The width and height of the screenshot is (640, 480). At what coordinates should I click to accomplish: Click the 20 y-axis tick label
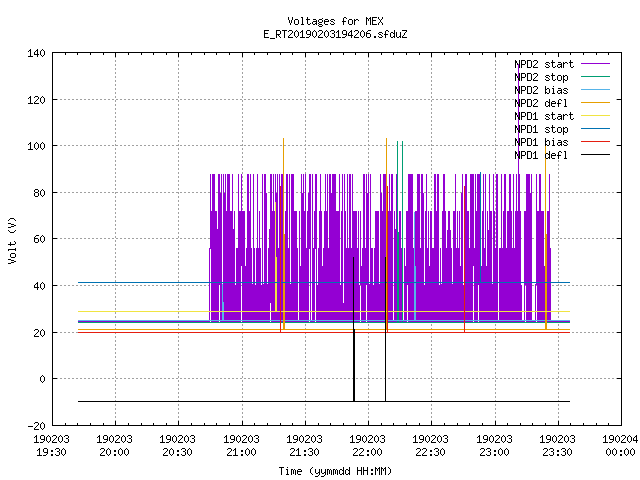coord(39,333)
